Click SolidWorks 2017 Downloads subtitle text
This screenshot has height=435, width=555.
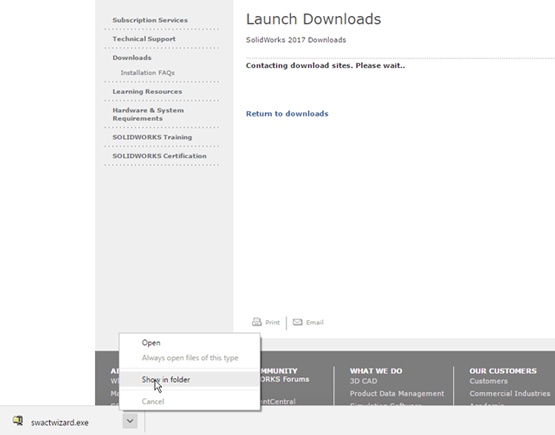point(296,40)
